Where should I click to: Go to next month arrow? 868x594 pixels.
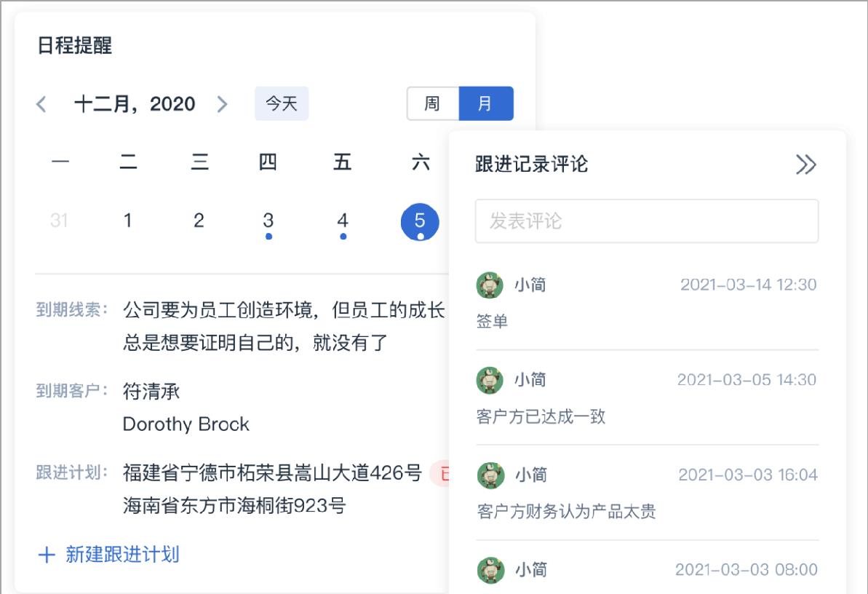click(222, 103)
